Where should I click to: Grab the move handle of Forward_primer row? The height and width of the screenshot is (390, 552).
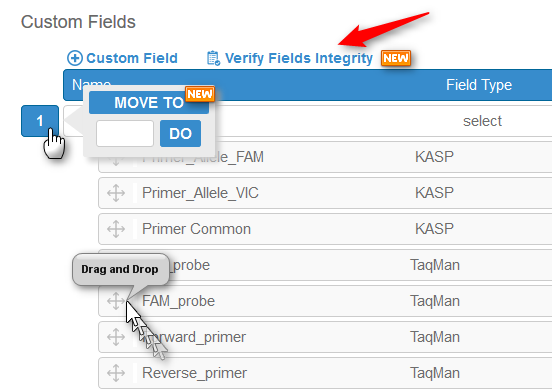[116, 337]
